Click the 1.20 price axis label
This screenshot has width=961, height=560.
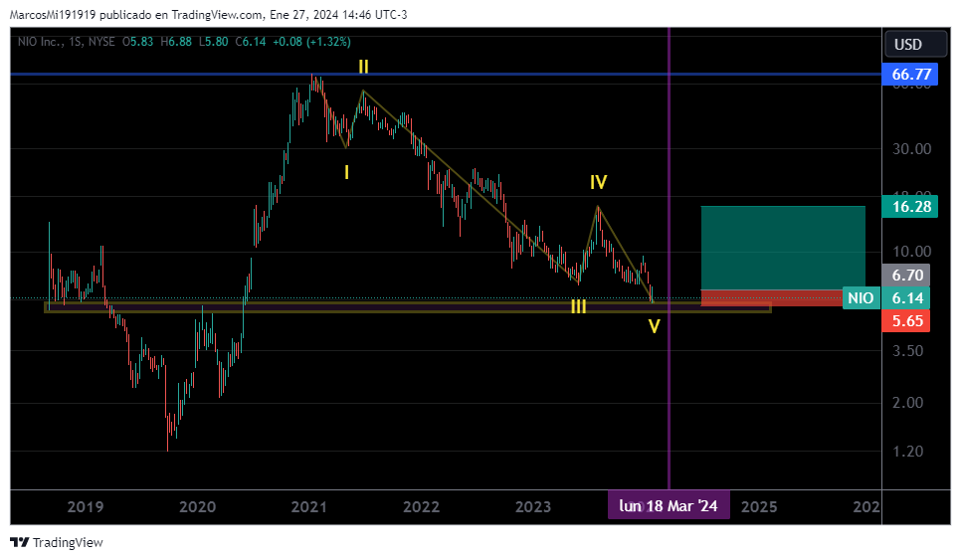pos(907,452)
